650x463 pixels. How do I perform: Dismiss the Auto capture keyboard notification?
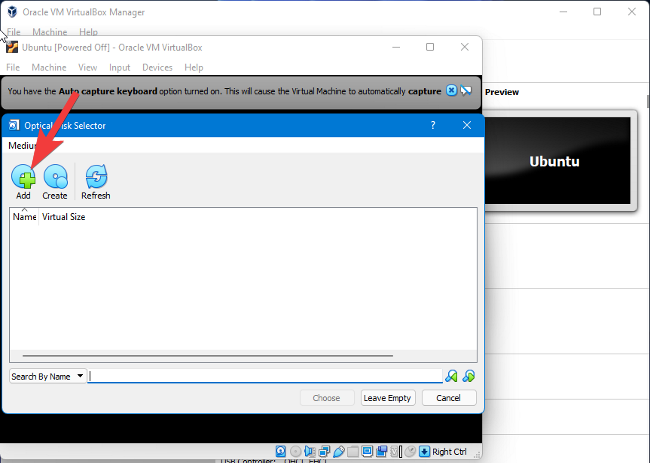451,90
